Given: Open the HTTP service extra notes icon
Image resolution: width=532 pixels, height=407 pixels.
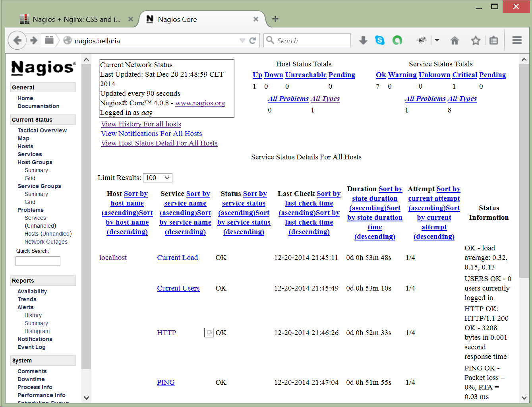Looking at the screenshot, I should tap(209, 333).
